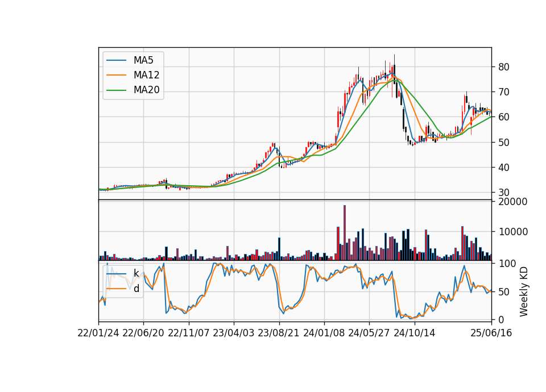Viewport: 546px width, 392px height.
Task: Click the orange MA12 legend line sample
Action: [x=116, y=75]
